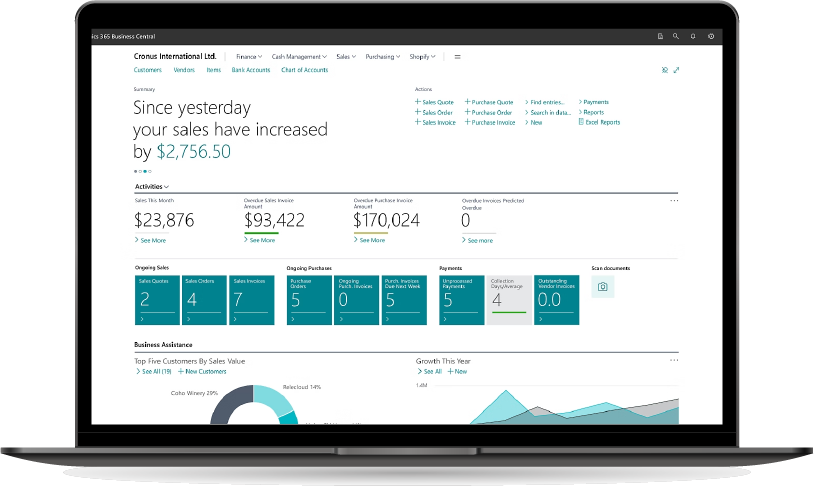This screenshot has height=486, width=814.
Task: Click the unpin/personalize icon below the top bar
Action: (664, 70)
